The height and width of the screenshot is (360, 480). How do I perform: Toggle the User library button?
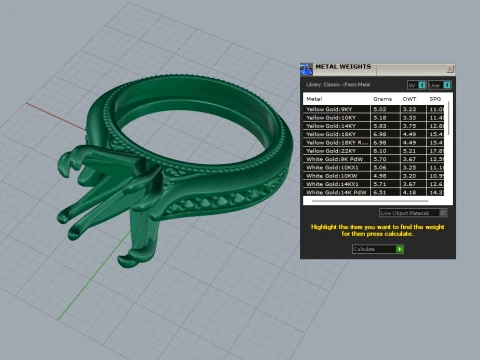[x=440, y=85]
